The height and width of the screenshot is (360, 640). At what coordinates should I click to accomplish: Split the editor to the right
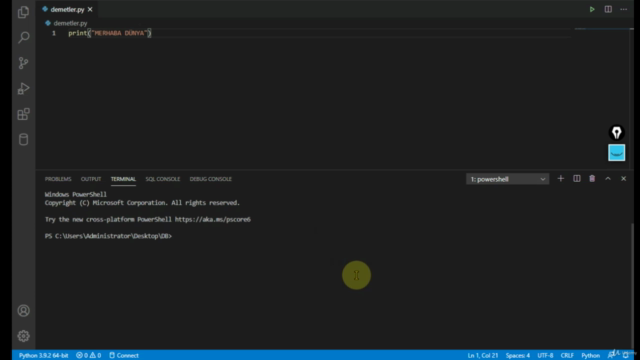(x=608, y=9)
